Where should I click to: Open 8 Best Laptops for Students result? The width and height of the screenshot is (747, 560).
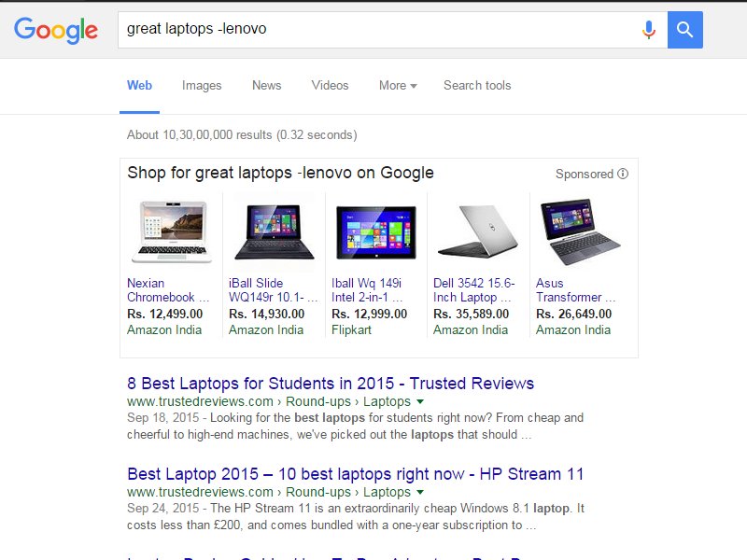331,384
